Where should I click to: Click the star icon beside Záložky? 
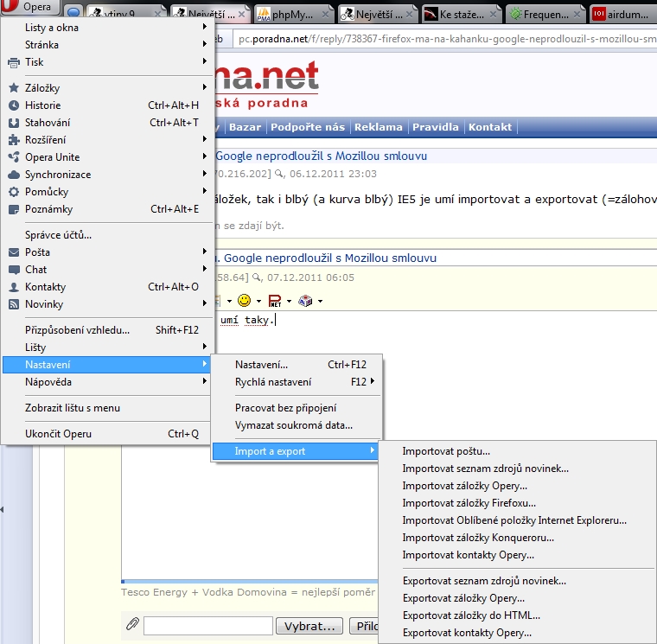click(x=14, y=88)
